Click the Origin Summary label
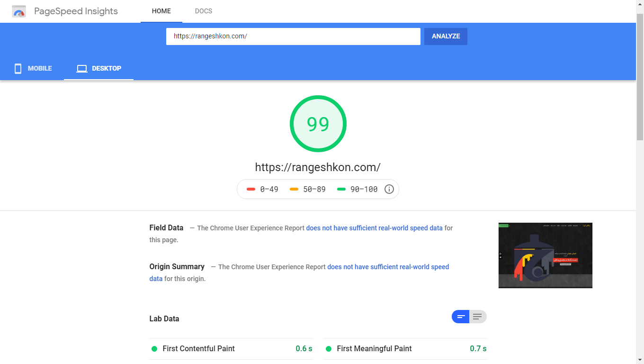644x364 pixels. tap(177, 266)
